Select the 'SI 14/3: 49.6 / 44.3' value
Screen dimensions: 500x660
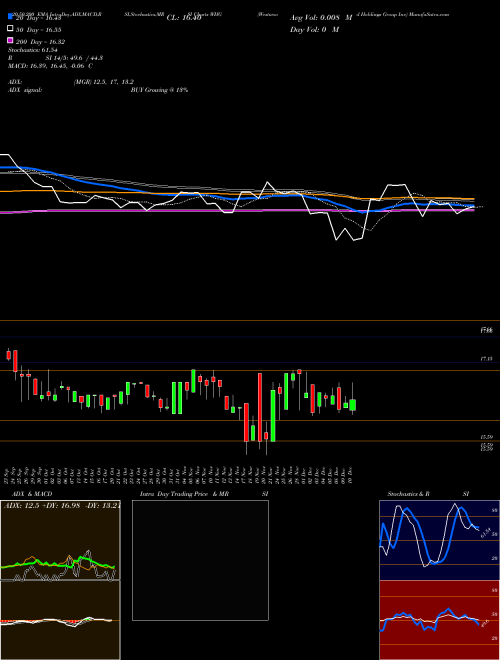(74, 58)
